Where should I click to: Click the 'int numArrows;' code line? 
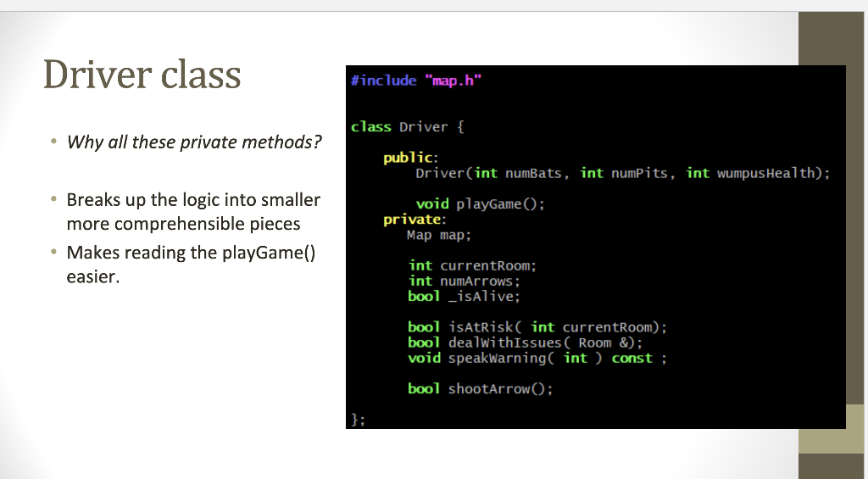pos(464,281)
